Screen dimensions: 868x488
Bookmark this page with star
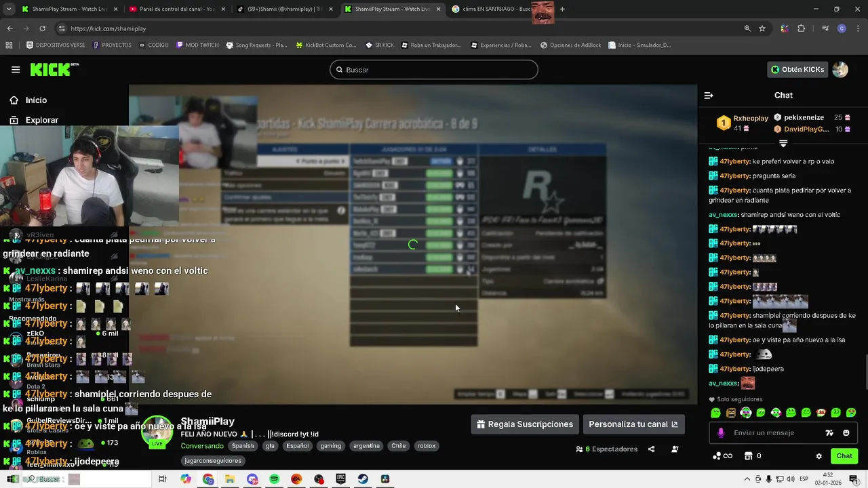(x=762, y=28)
